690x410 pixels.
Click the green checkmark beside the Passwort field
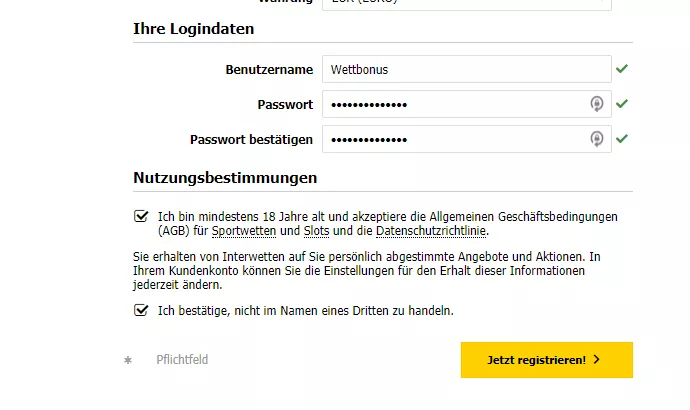[622, 104]
